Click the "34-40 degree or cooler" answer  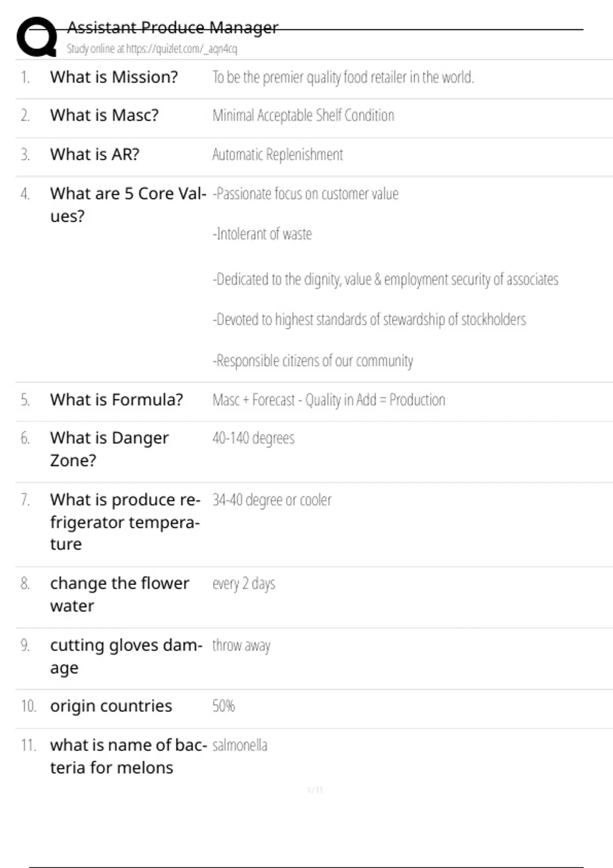(x=272, y=500)
